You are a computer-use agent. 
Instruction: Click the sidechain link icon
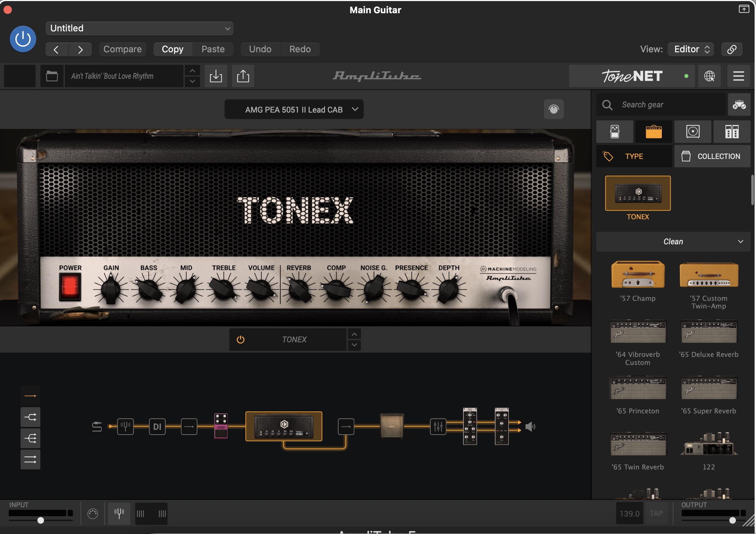[x=732, y=49]
